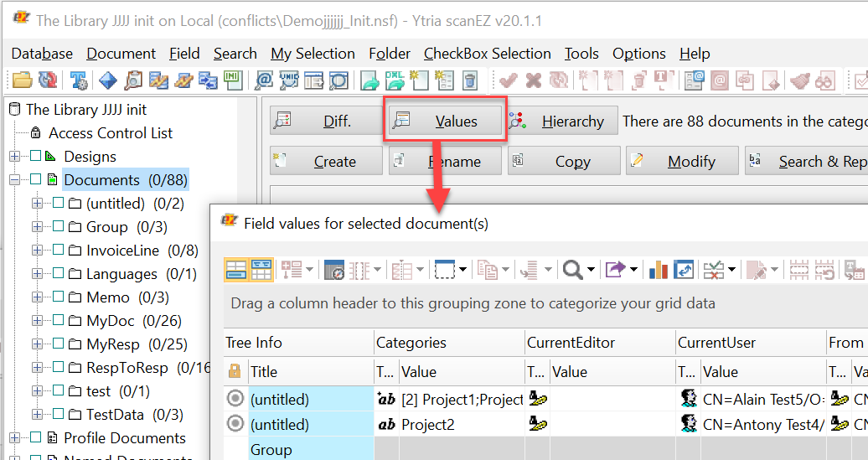Screen dimensions: 868x460
Task: Click the Values button
Action: (x=446, y=121)
